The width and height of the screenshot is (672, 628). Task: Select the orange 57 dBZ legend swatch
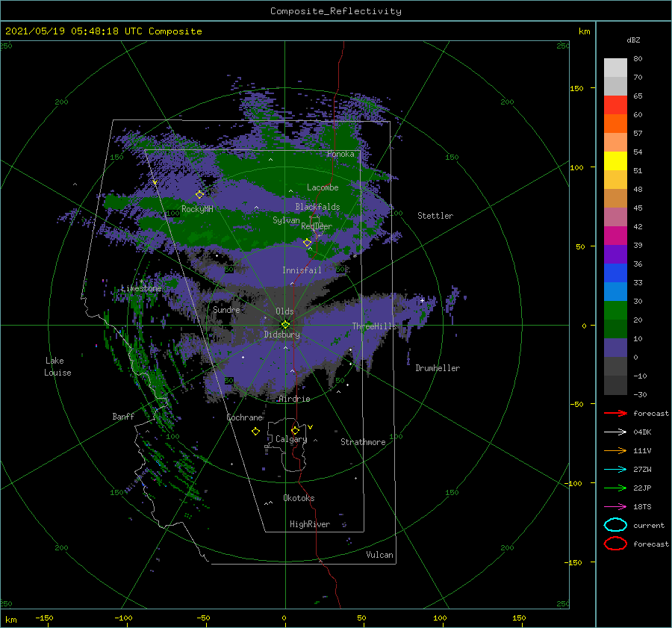(x=615, y=124)
